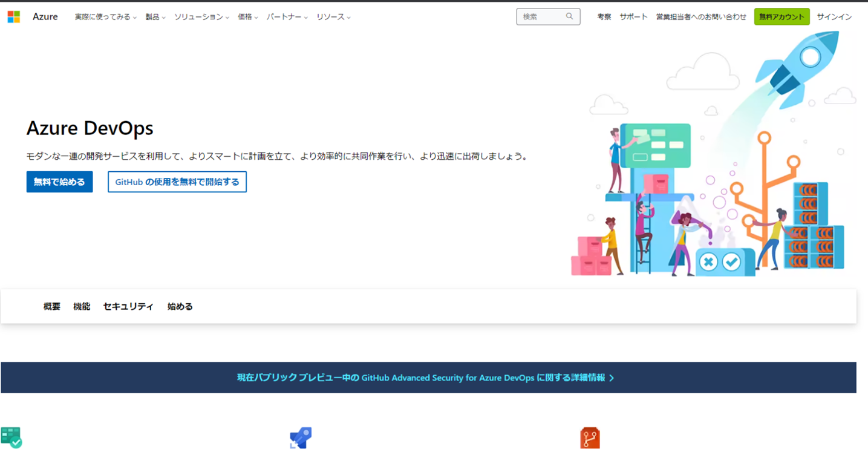Open the 考察 link

[604, 17]
